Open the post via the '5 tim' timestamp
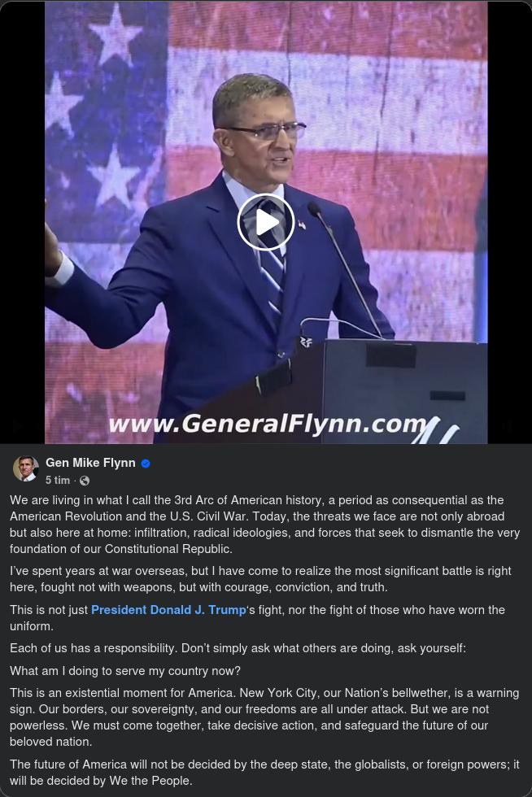Viewport: 532px width, 797px height. pyautogui.click(x=58, y=481)
